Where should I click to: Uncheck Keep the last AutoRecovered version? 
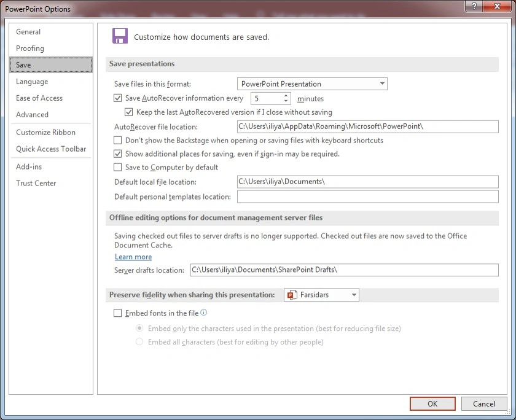tap(129, 112)
